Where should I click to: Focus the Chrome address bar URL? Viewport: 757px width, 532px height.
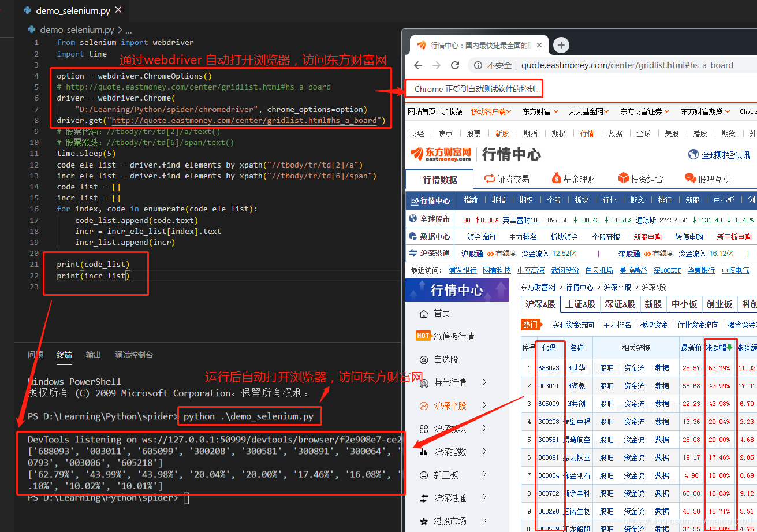[x=627, y=65]
